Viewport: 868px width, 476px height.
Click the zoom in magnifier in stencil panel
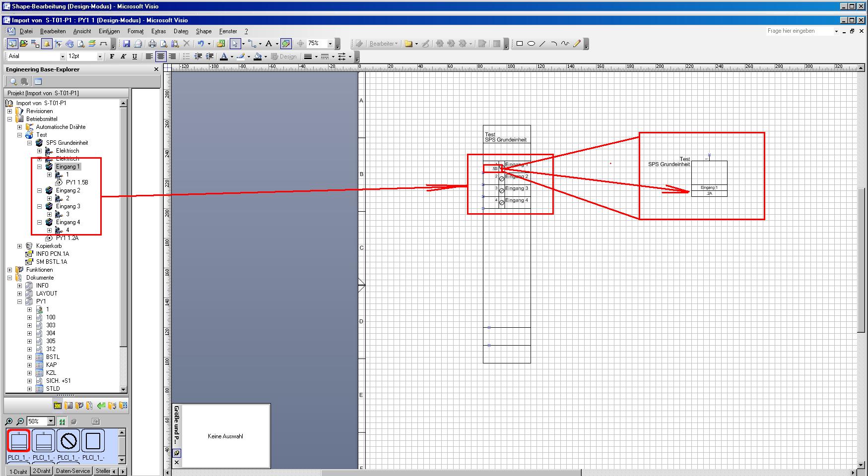coord(9,421)
